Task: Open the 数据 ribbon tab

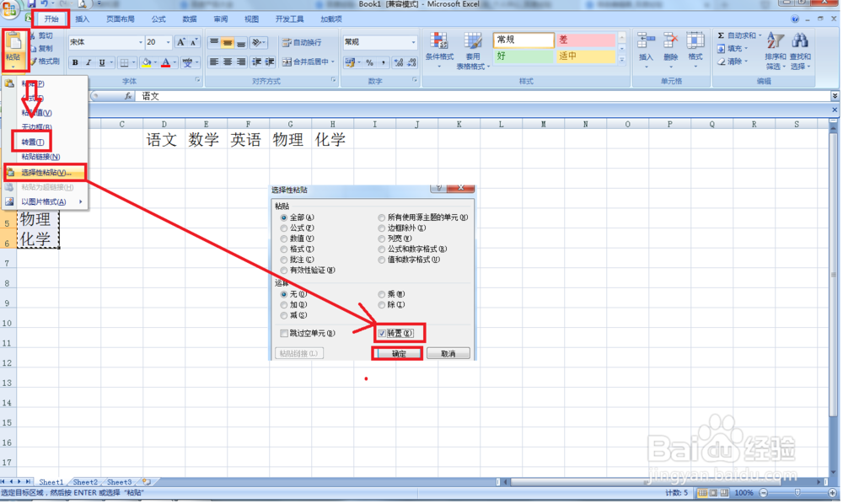Action: [x=189, y=19]
